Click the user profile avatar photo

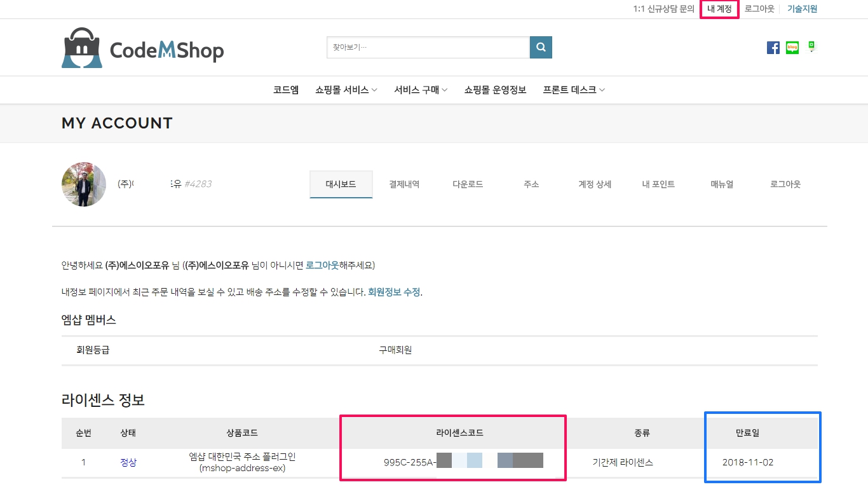click(84, 184)
